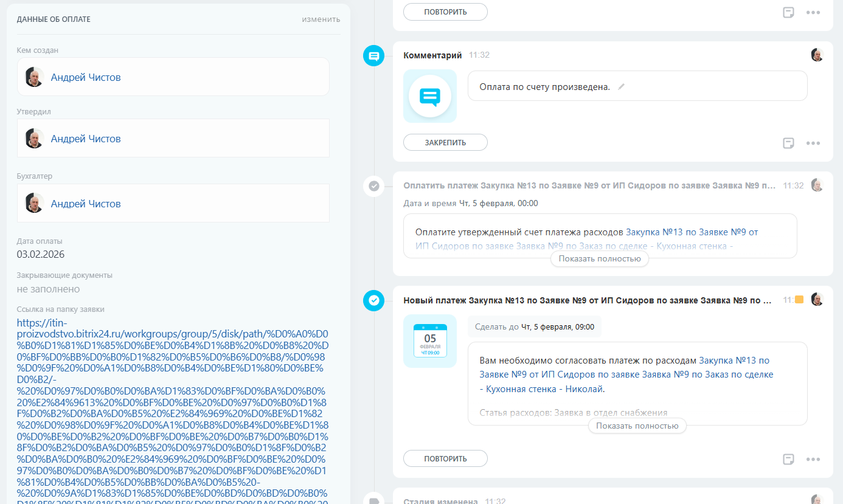The height and width of the screenshot is (504, 843).
Task: Expand full text of the Оплатить платеж entry
Action: point(600,259)
